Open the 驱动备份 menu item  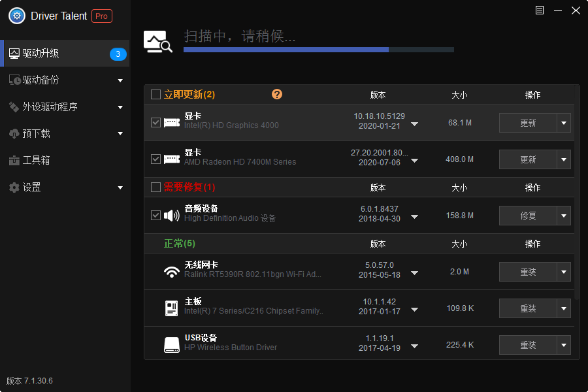(x=65, y=80)
